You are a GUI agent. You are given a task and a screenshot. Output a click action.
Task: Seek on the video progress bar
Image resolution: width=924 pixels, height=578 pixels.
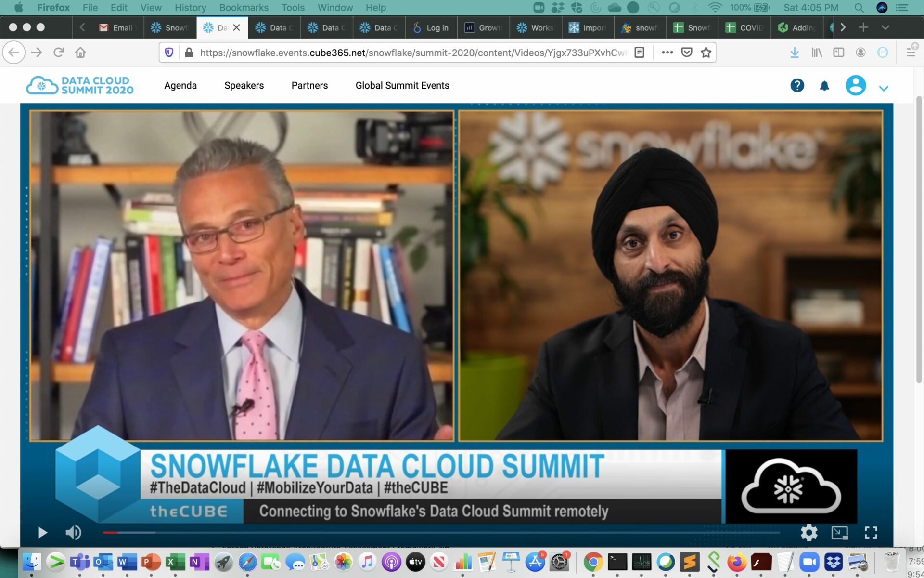441,533
